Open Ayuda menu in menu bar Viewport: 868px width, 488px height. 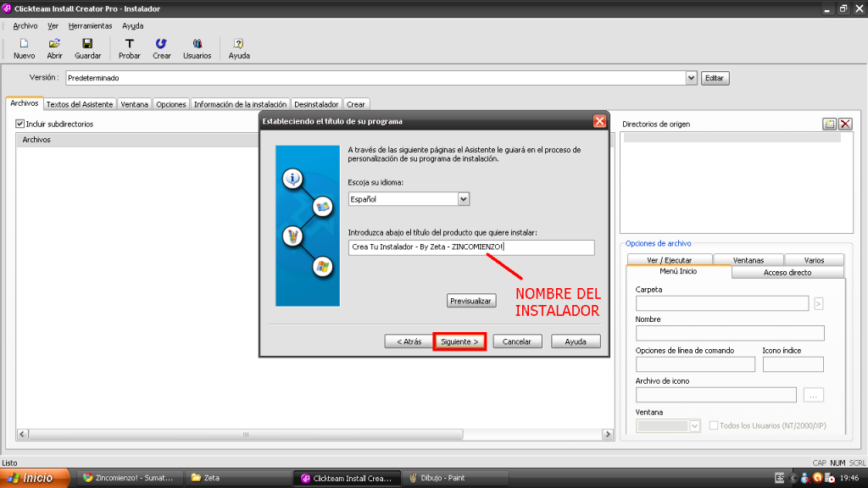pyautogui.click(x=133, y=26)
